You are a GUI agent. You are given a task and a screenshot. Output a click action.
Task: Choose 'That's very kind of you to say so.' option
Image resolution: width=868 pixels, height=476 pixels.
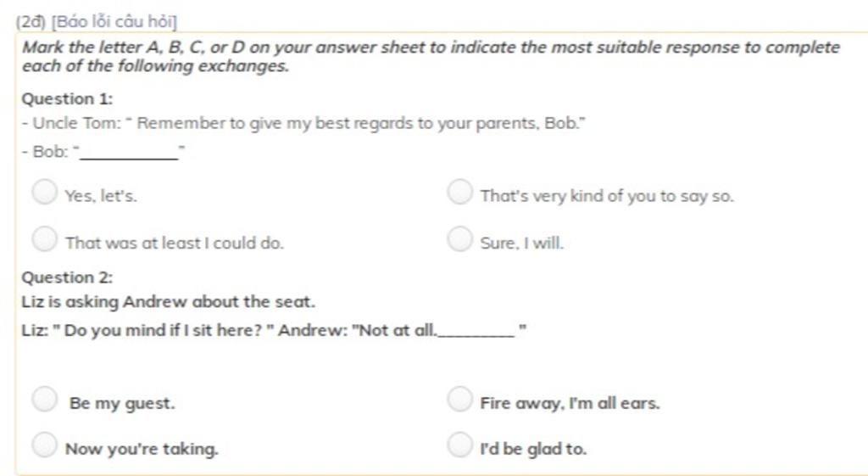coord(460,192)
